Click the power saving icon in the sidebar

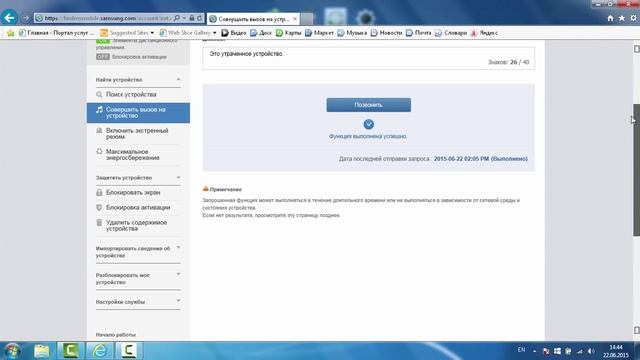[99, 151]
